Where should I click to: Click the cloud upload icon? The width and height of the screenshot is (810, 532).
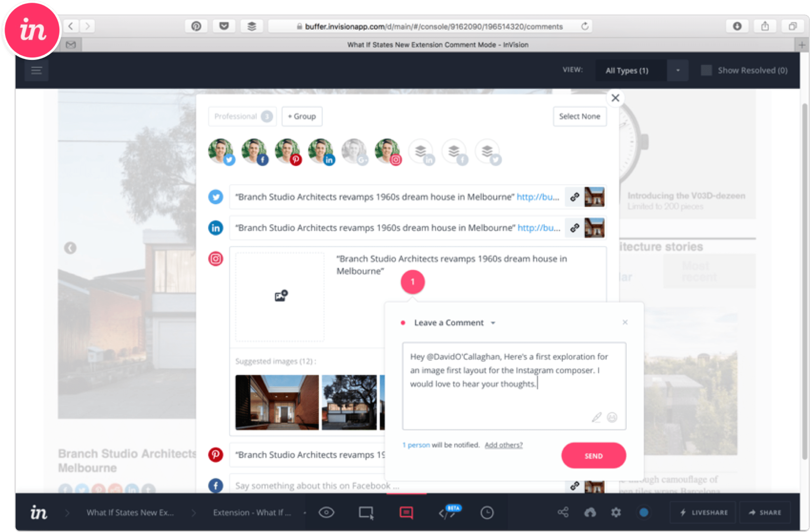(590, 512)
